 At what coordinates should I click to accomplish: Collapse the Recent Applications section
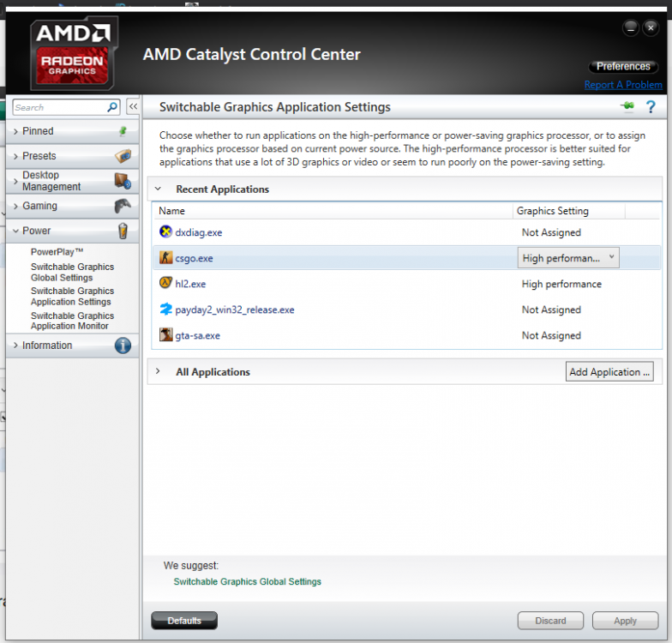[x=158, y=189]
